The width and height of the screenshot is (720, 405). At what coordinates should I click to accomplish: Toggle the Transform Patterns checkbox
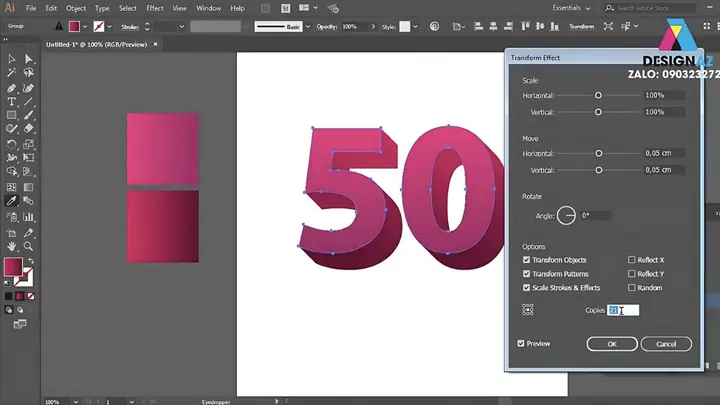(526, 274)
